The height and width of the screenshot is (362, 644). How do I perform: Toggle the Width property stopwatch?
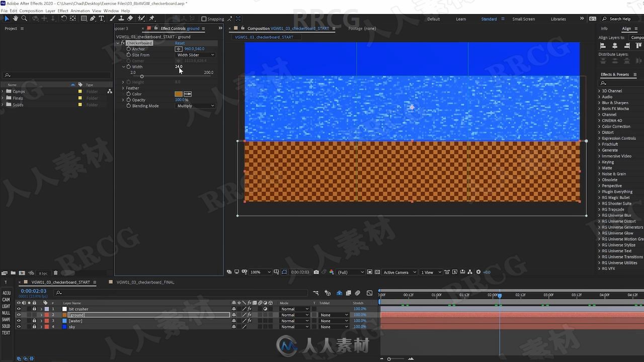click(x=129, y=67)
